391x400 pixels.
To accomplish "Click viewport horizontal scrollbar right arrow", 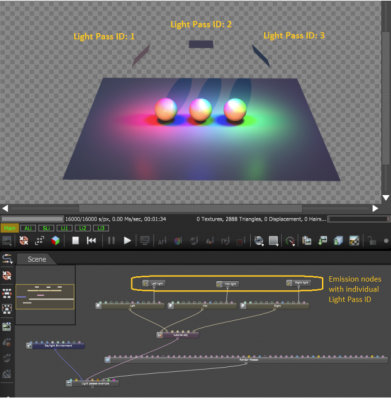I will click(x=375, y=208).
